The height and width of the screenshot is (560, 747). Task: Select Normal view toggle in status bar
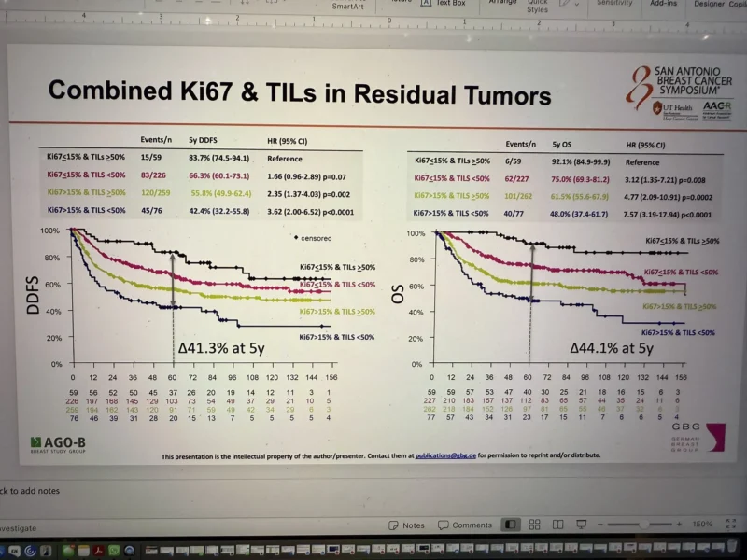point(510,525)
